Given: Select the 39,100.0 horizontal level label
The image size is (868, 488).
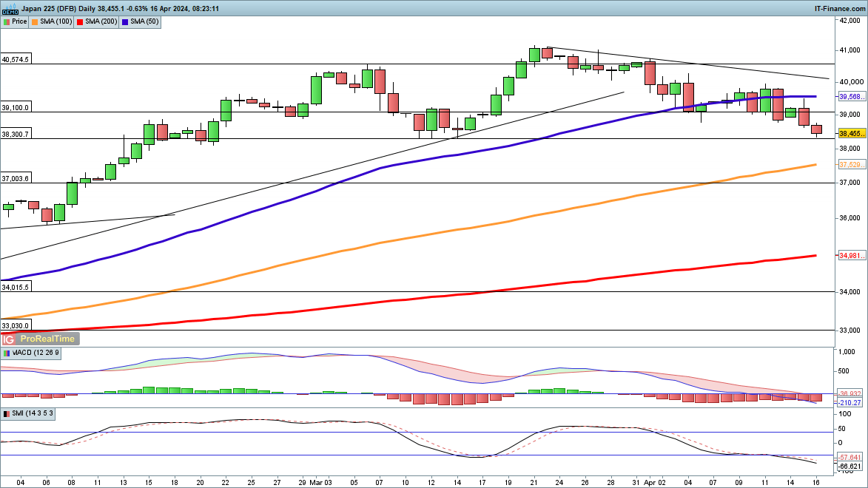Looking at the screenshot, I should pyautogui.click(x=16, y=107).
